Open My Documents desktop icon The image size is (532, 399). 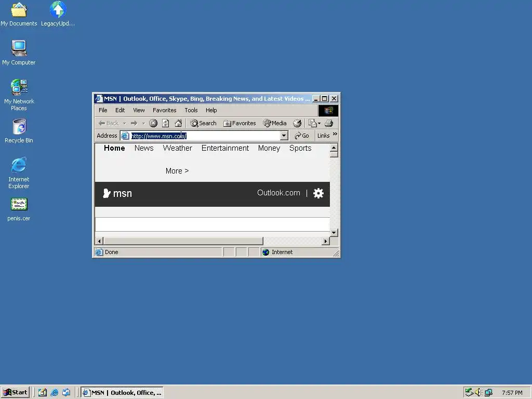[x=19, y=14]
